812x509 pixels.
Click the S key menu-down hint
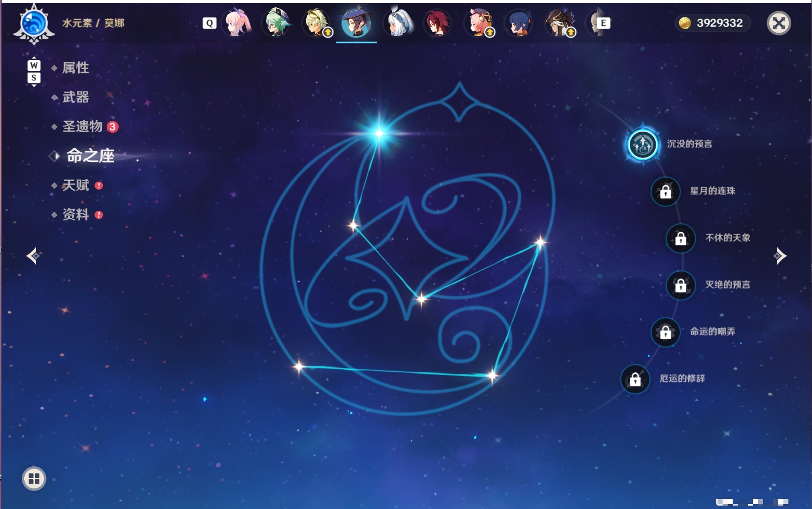[34, 78]
